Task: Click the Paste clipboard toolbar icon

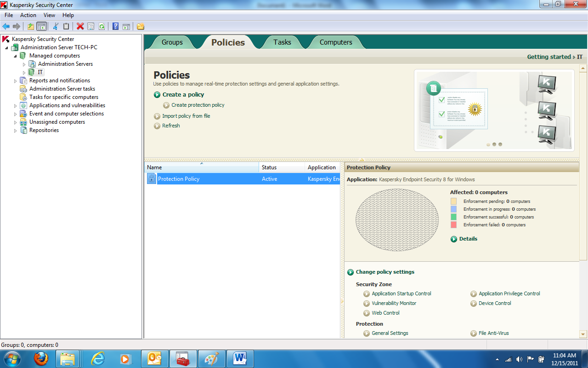Action: pos(66,26)
